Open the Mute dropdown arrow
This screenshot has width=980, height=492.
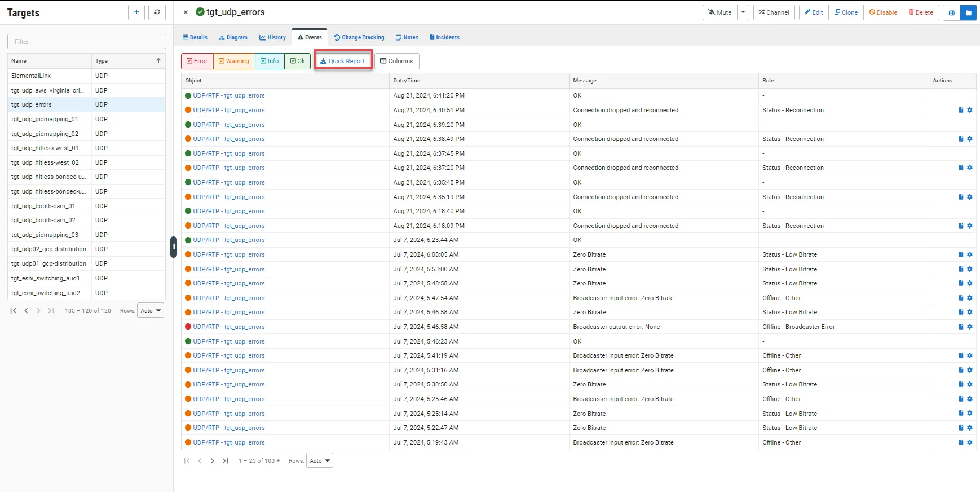click(743, 12)
